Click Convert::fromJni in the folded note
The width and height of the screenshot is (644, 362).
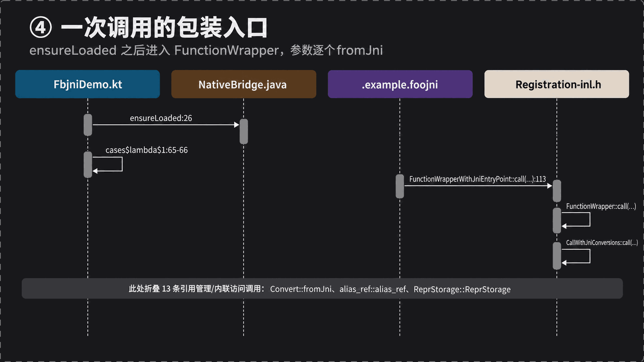pos(301,289)
